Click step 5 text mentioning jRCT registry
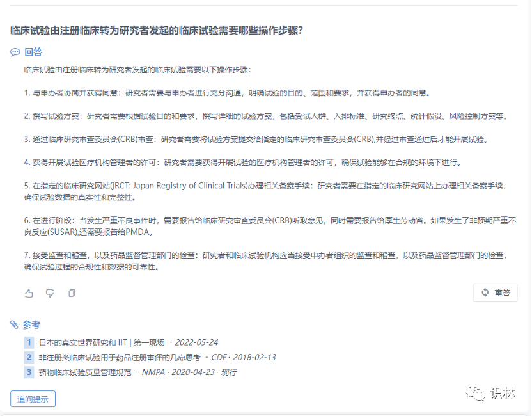The width and height of the screenshot is (532, 416). coord(265,191)
